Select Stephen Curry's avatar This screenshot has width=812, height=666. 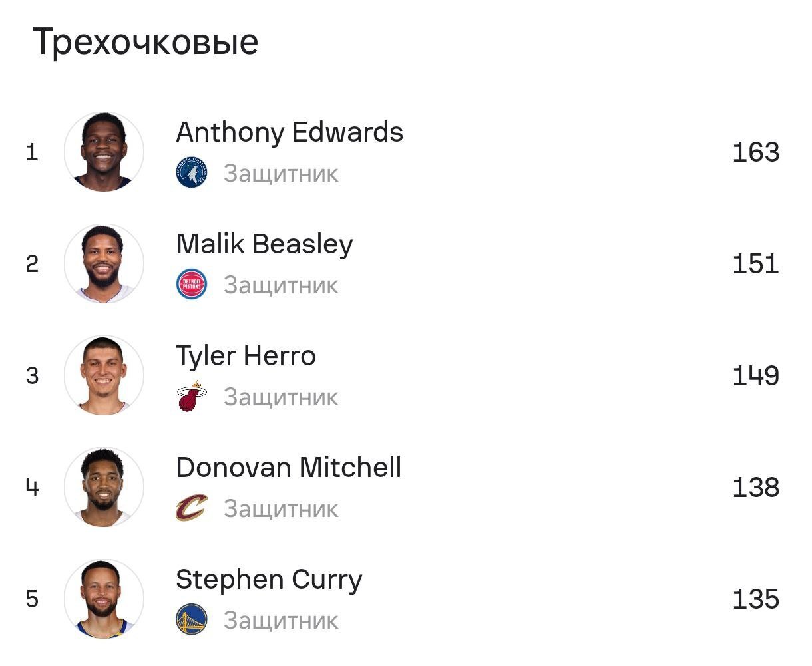[104, 599]
